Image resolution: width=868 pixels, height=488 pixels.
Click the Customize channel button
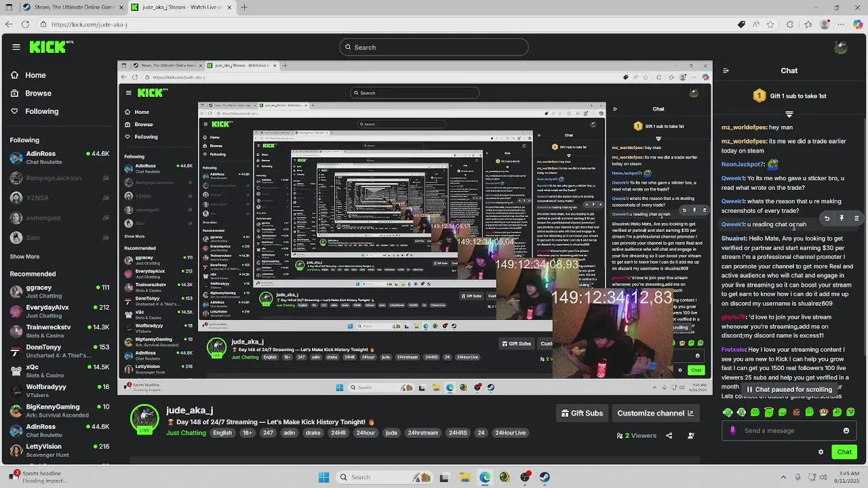655,413
